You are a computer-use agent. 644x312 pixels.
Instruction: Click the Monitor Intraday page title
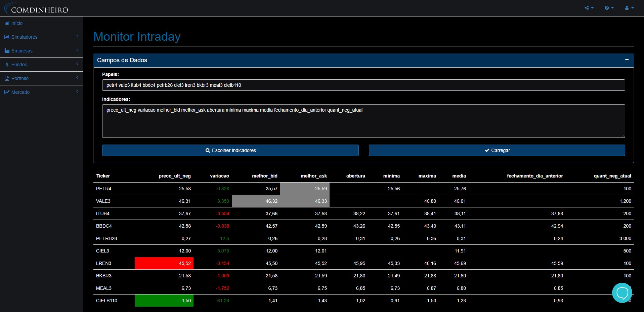point(137,36)
